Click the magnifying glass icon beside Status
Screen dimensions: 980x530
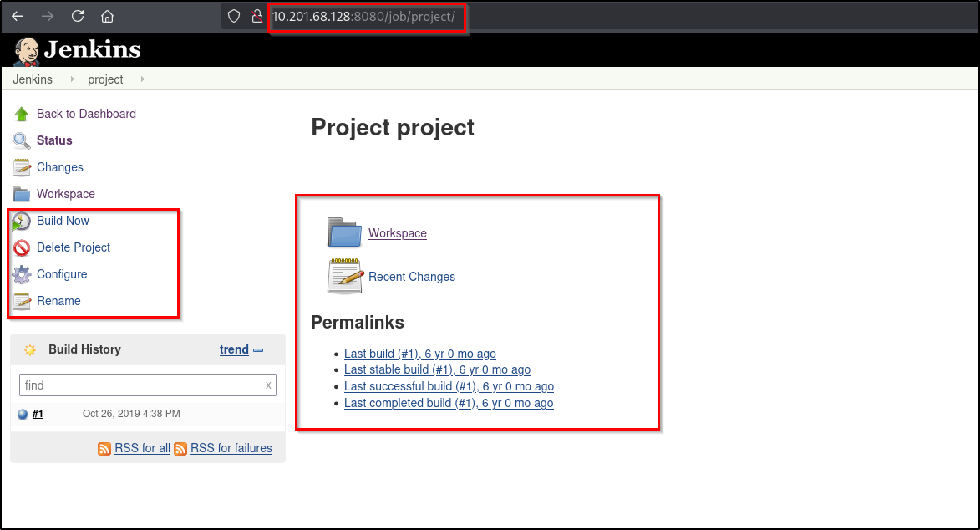point(22,140)
